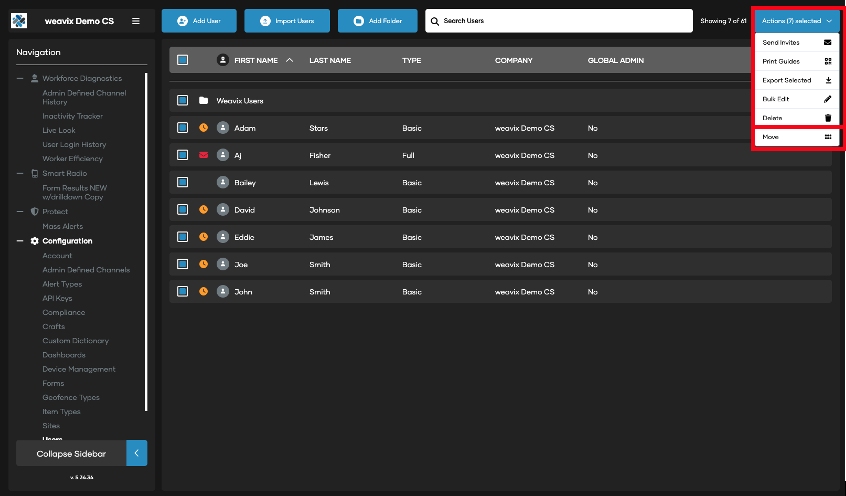Click the Weavix Users folder icon

(203, 101)
